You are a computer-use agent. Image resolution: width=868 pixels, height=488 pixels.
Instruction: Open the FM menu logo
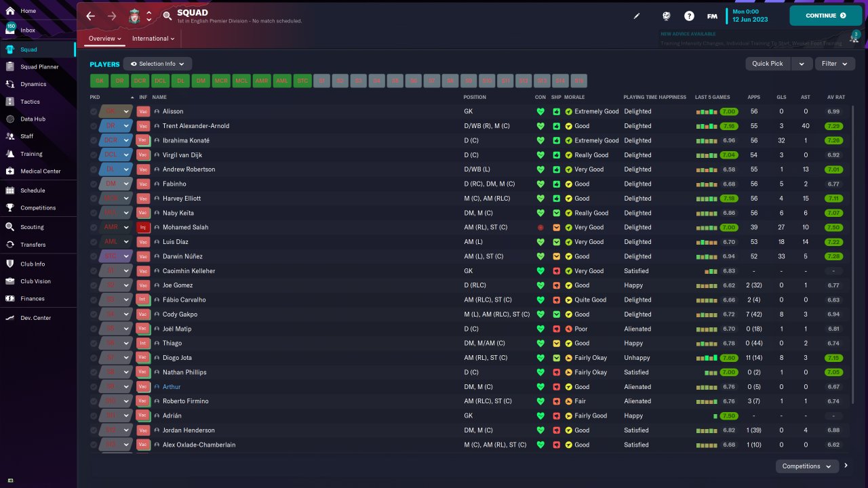coord(712,16)
